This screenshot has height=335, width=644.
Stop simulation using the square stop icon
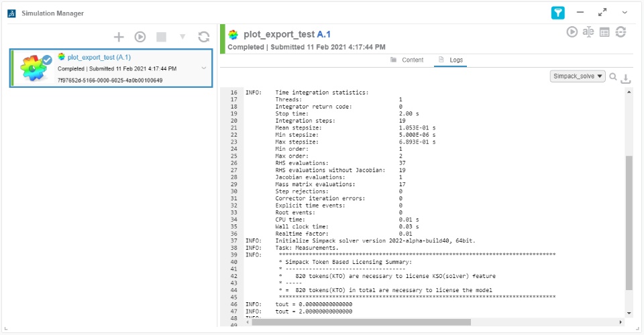[162, 37]
